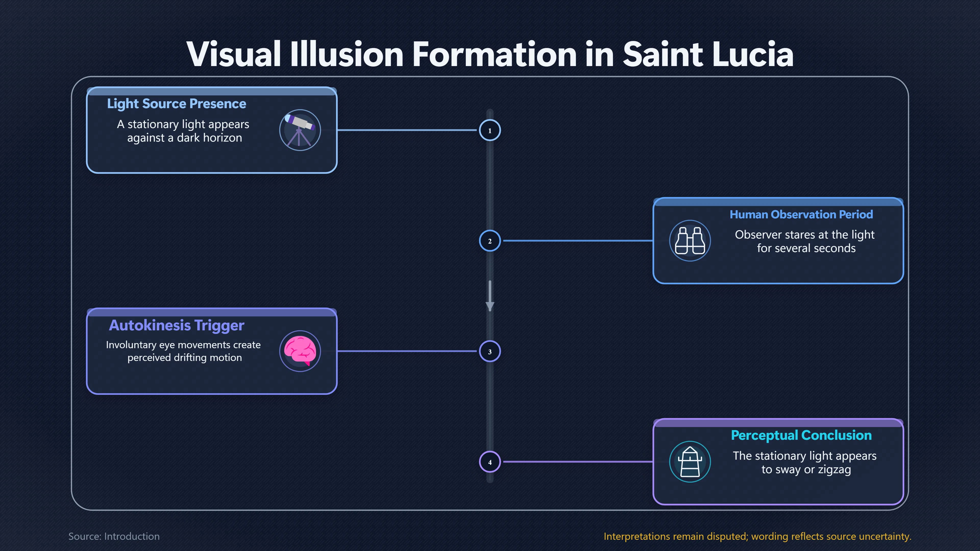
Task: Click the 'Human Observation Period' heading
Action: point(801,215)
